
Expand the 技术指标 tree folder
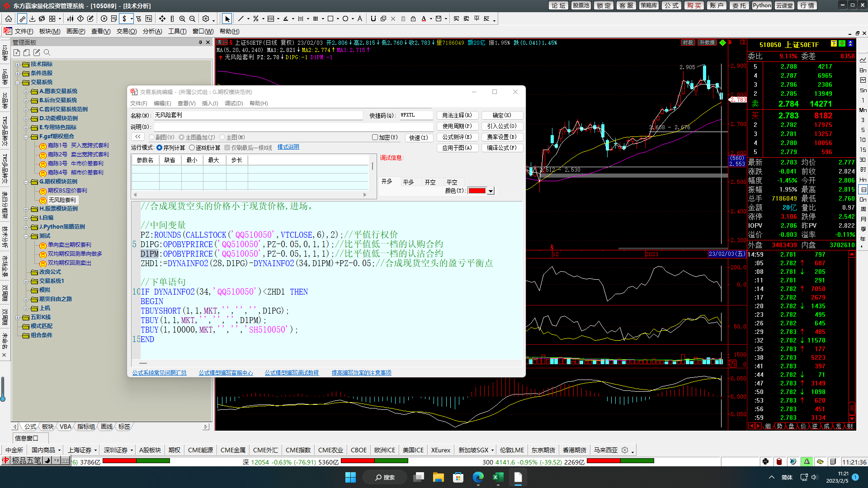(18, 64)
